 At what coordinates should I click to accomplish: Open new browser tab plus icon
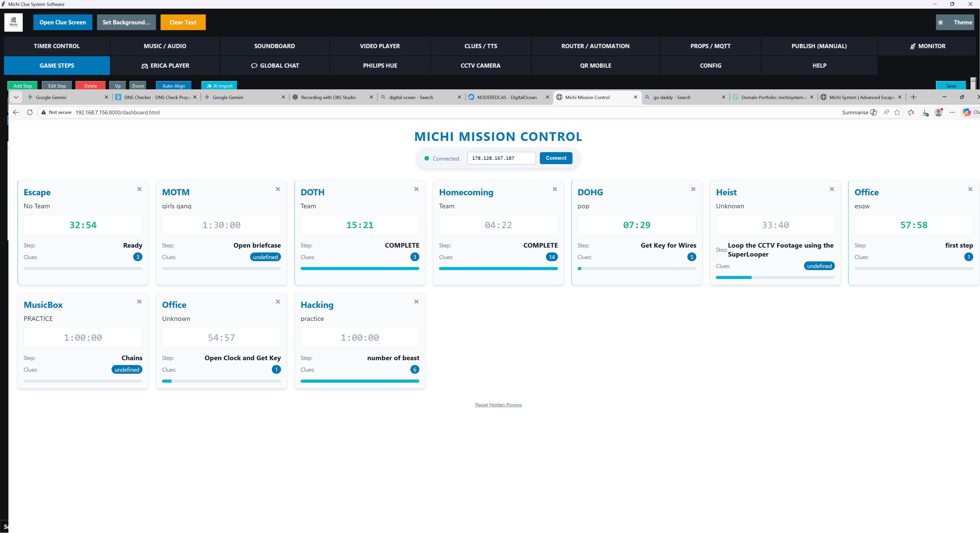pos(913,98)
